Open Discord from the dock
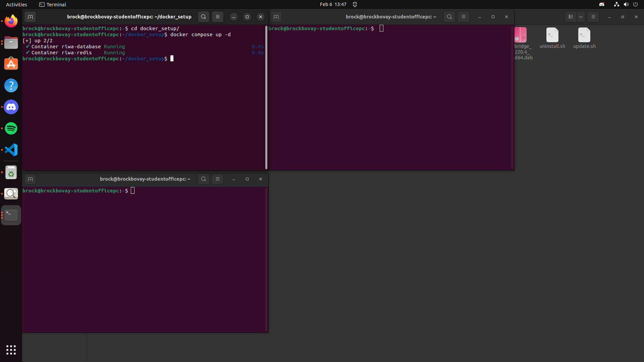 point(11,107)
